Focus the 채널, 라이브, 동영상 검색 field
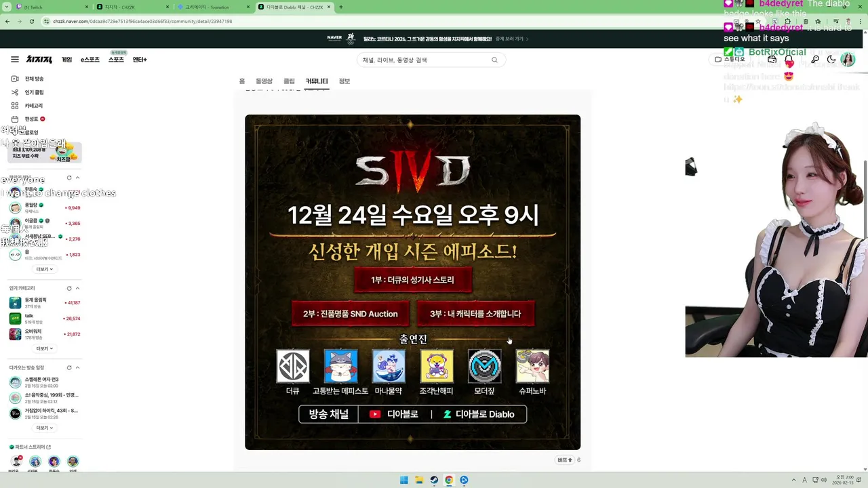Viewport: 868px width, 488px height. pyautogui.click(x=425, y=60)
